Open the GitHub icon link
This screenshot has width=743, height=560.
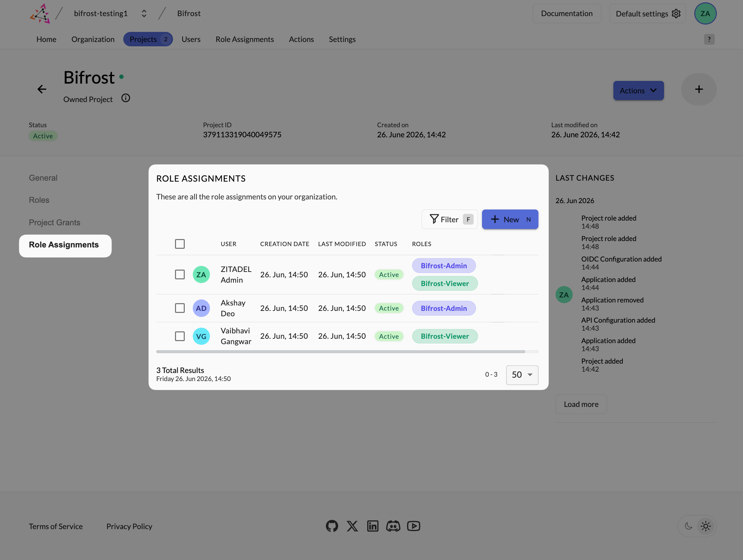coord(332,526)
